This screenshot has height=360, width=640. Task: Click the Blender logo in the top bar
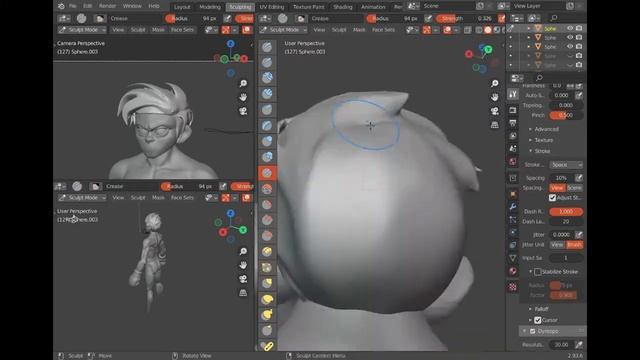pyautogui.click(x=61, y=6)
